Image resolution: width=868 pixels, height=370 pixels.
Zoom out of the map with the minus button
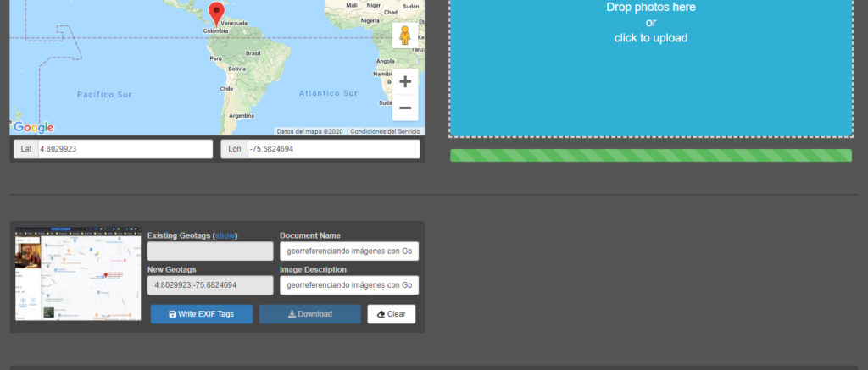pyautogui.click(x=405, y=108)
